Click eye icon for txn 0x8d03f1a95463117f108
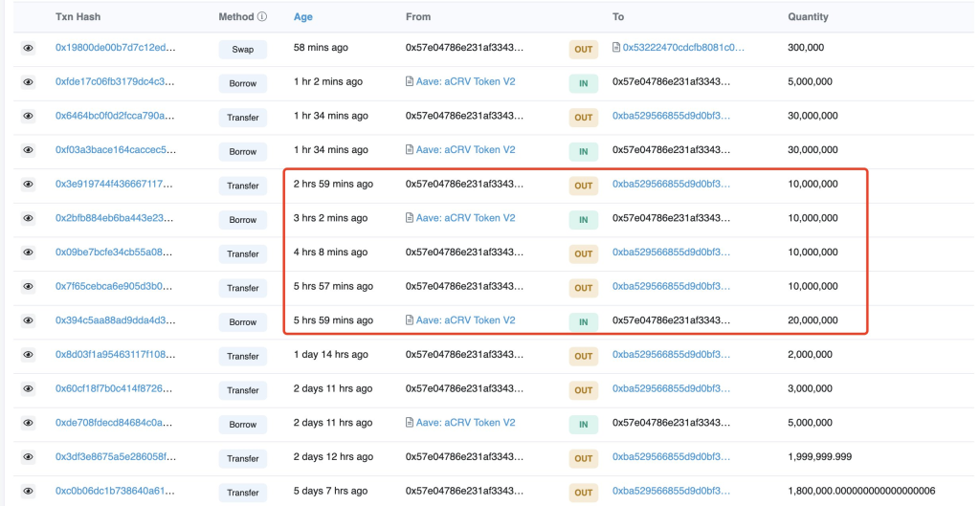Viewport: 980px width, 506px height. point(28,355)
